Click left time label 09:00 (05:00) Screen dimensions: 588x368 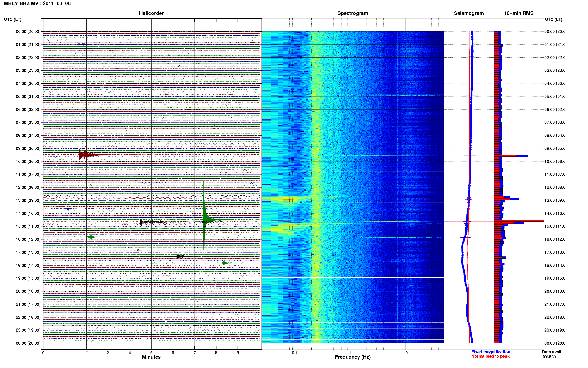28,148
